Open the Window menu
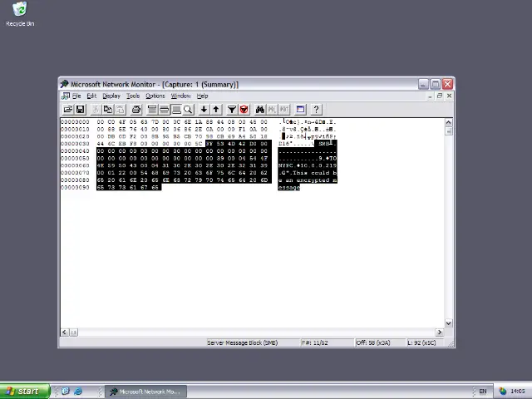Screen dimensions: 532x399 click(181, 96)
